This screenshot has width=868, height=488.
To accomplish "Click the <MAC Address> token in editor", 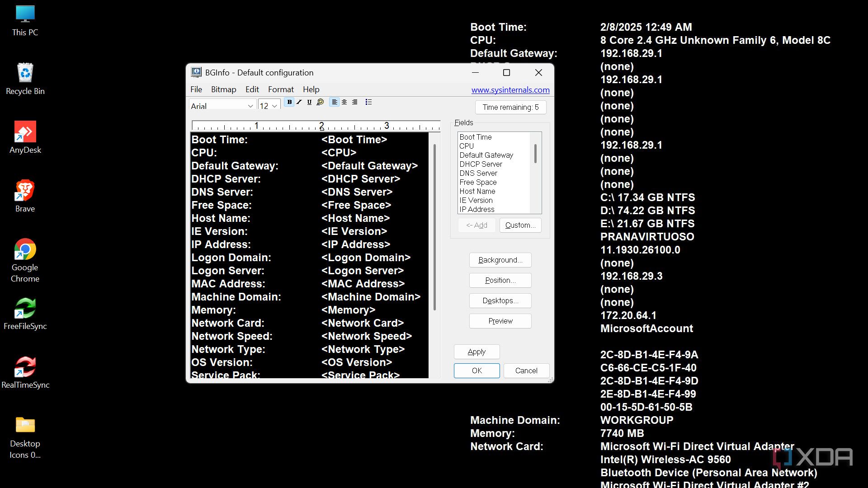I will (363, 284).
